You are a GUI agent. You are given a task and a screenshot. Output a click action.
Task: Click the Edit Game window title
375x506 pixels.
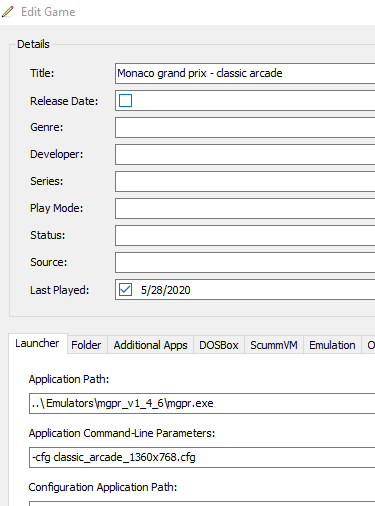pyautogui.click(x=48, y=12)
